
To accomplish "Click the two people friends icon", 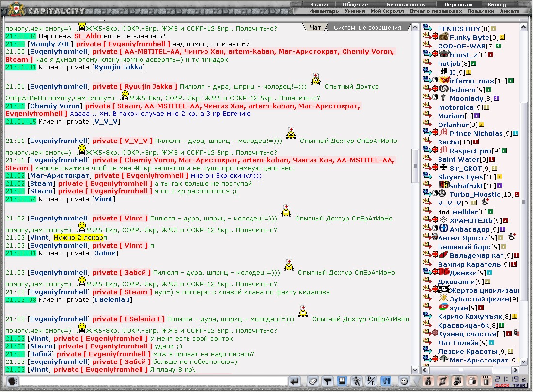I will (472, 381).
